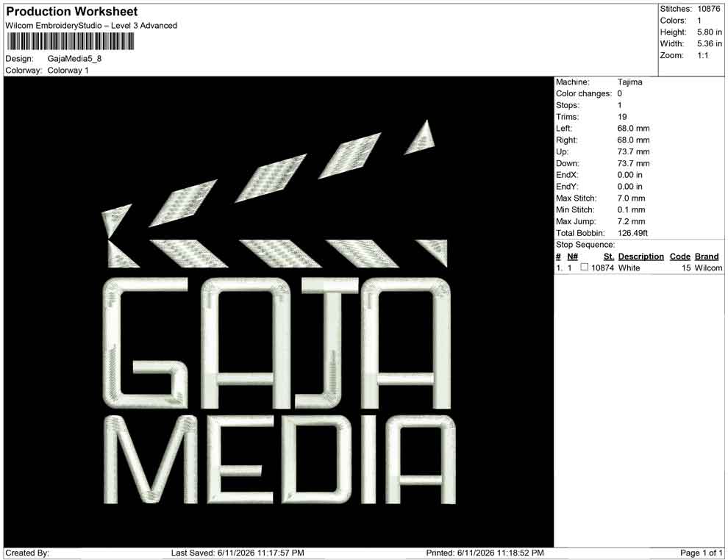Click the stitch count 10874 in the row
Viewport: 728px width, 560px height.
click(603, 268)
